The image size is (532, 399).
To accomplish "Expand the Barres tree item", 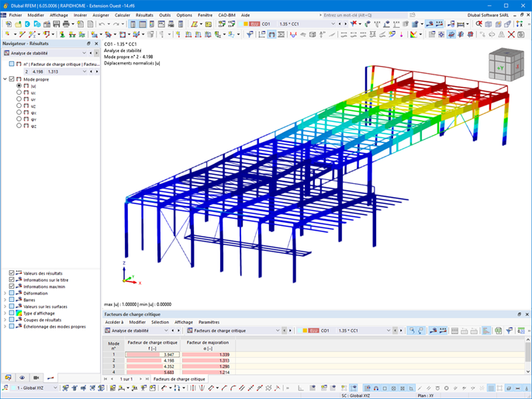I will point(5,300).
